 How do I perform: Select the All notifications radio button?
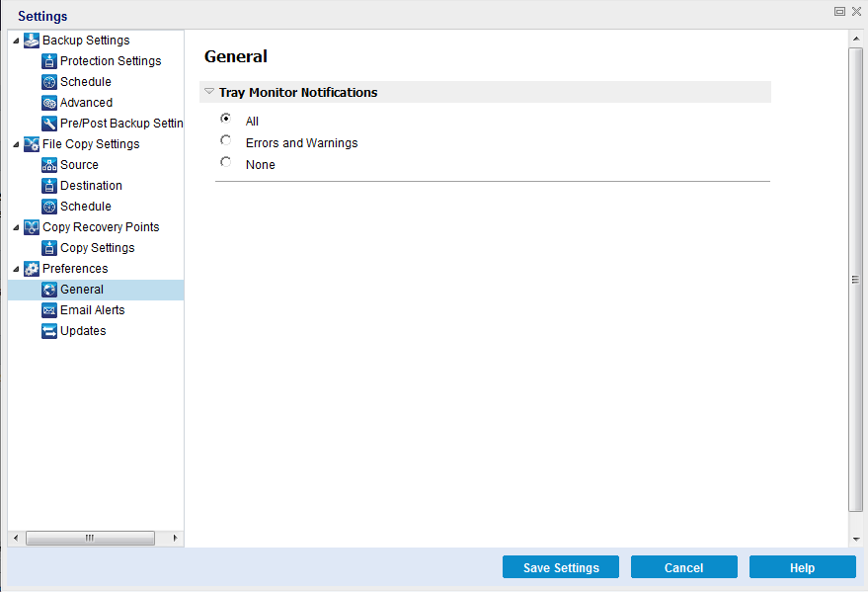point(225,120)
